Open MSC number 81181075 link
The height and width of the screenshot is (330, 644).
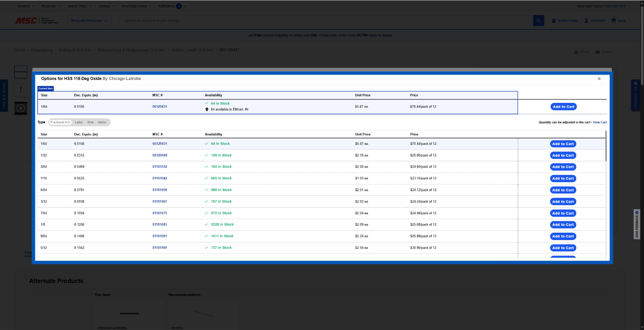160,213
